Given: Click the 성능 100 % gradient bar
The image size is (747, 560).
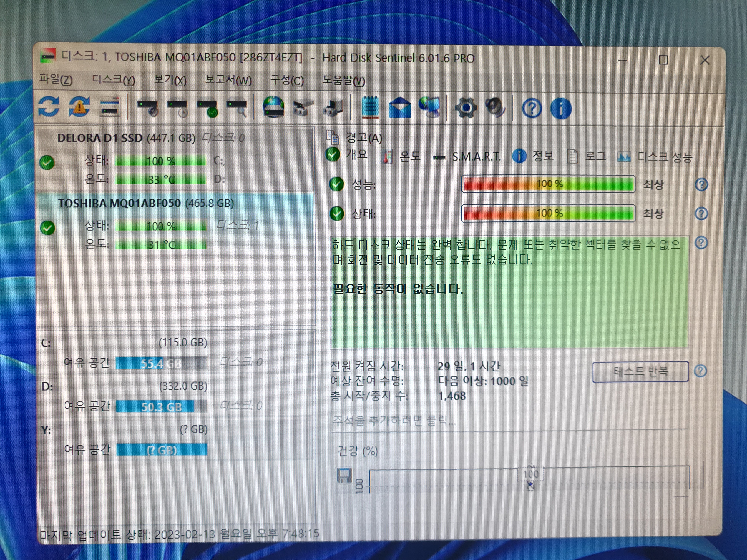Looking at the screenshot, I should (548, 184).
